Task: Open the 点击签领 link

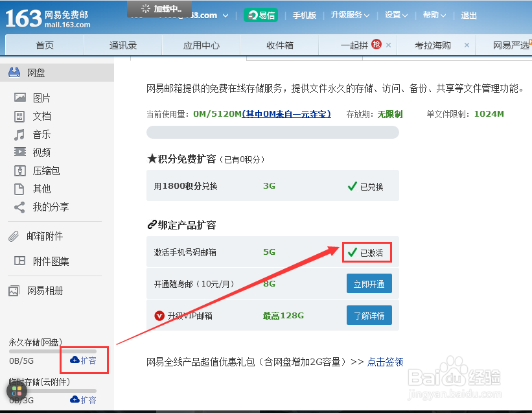Action: click(385, 362)
